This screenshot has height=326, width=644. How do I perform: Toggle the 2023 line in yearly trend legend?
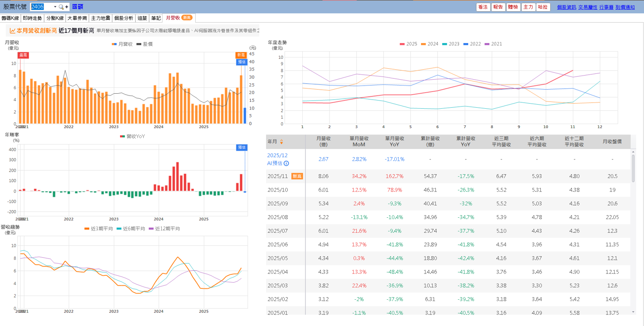(451, 44)
